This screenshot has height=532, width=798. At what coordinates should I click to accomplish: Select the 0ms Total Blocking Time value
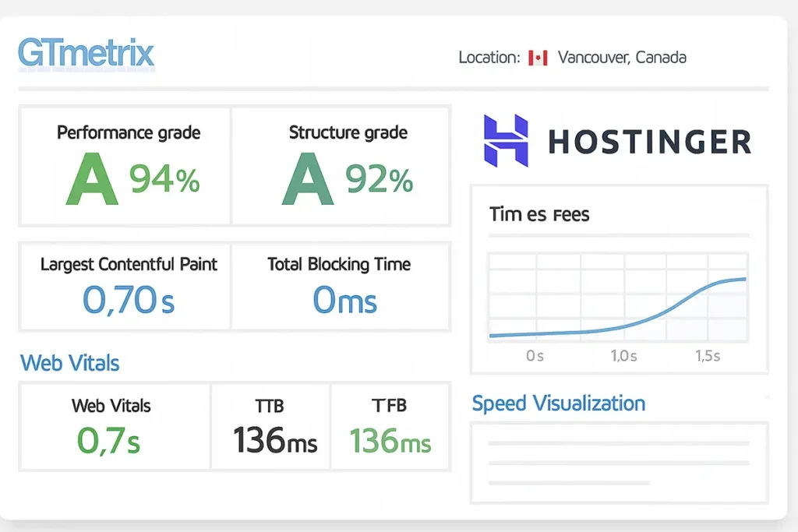(x=345, y=300)
